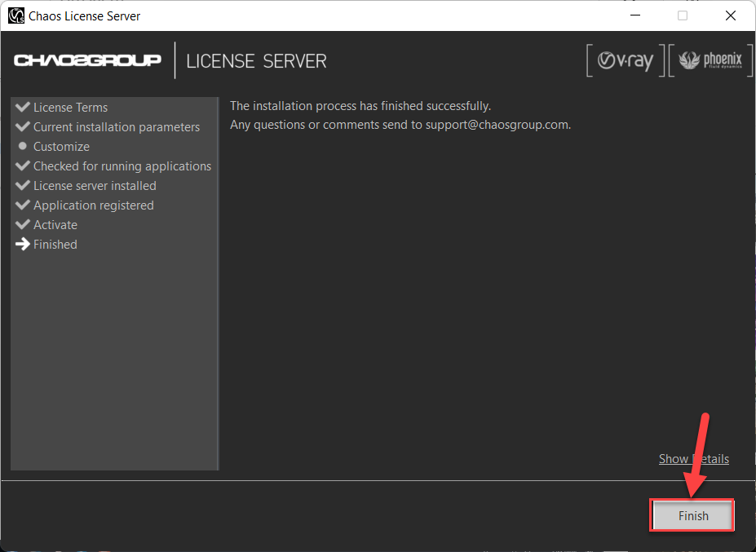Click the LICENSE SERVER header text
Viewport: 756px width, 552px height.
pyautogui.click(x=256, y=61)
